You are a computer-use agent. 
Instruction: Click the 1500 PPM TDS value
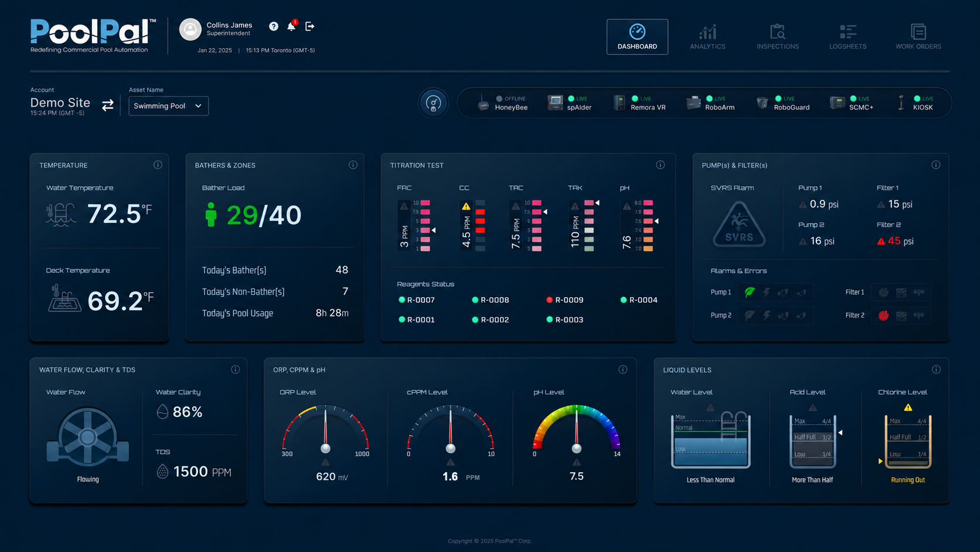202,472
